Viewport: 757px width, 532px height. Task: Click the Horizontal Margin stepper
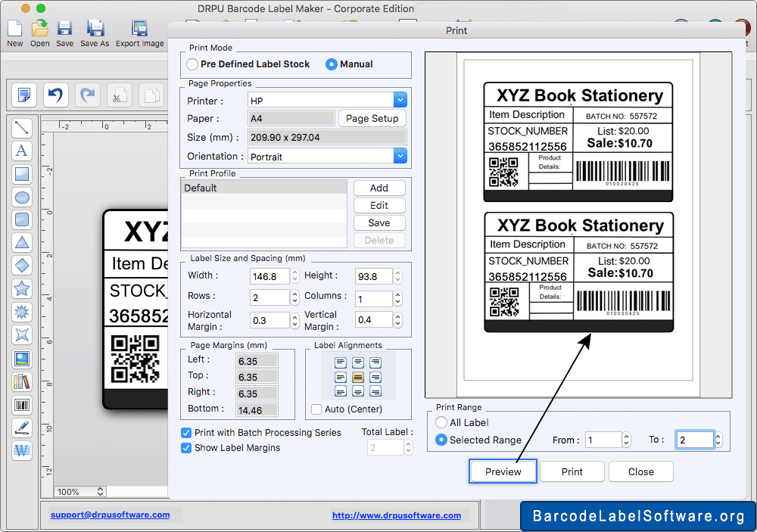tap(294, 320)
